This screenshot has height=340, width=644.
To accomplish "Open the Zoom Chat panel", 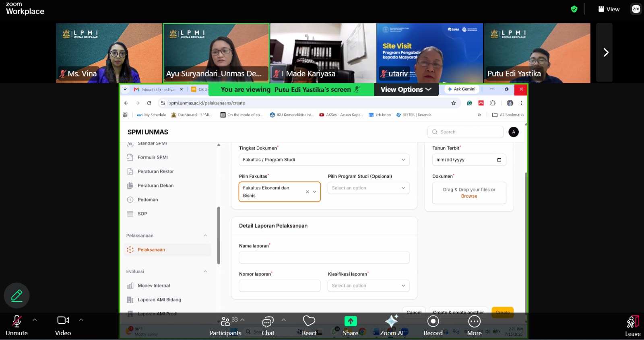I will pyautogui.click(x=268, y=325).
